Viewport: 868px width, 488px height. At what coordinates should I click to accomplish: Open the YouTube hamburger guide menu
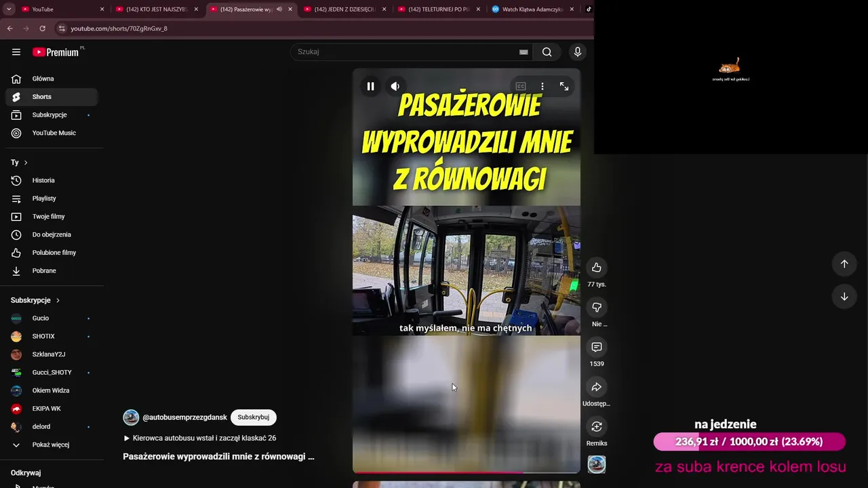point(16,52)
